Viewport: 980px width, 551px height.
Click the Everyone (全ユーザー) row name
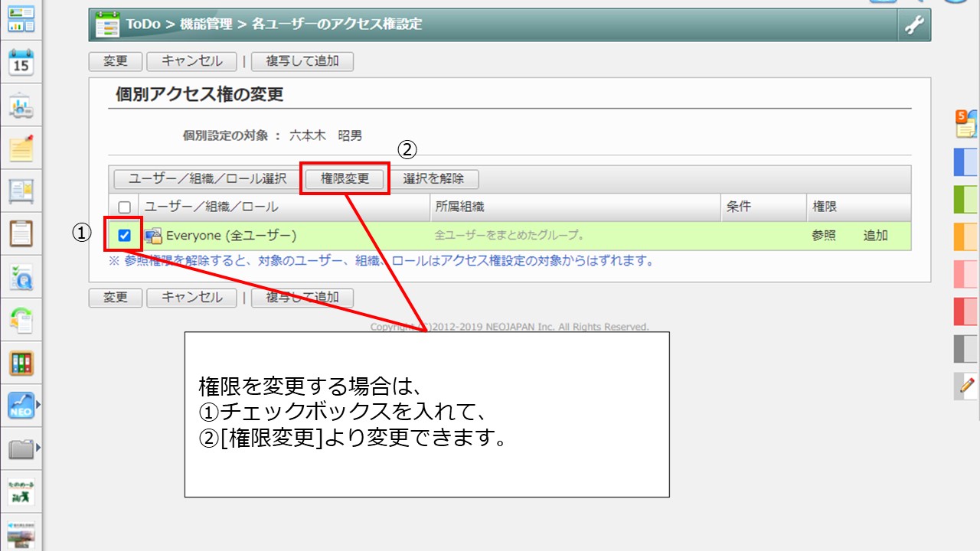pyautogui.click(x=230, y=236)
